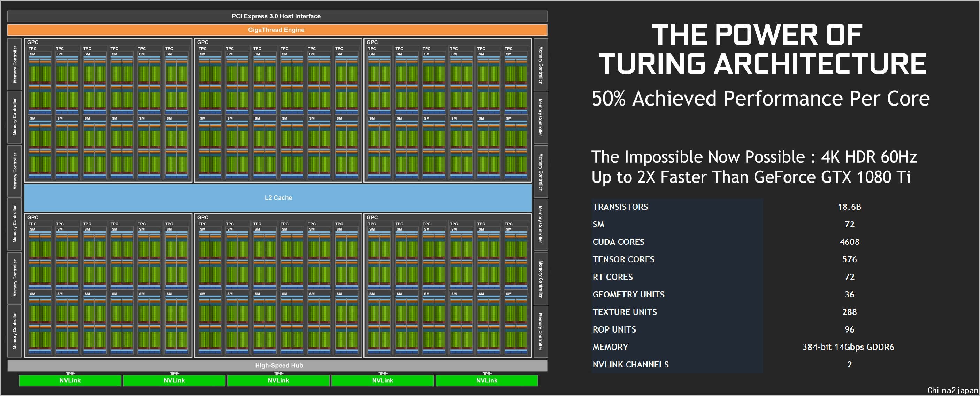This screenshot has height=396, width=980.
Task: Click the SM label in the spec table
Action: pos(598,225)
